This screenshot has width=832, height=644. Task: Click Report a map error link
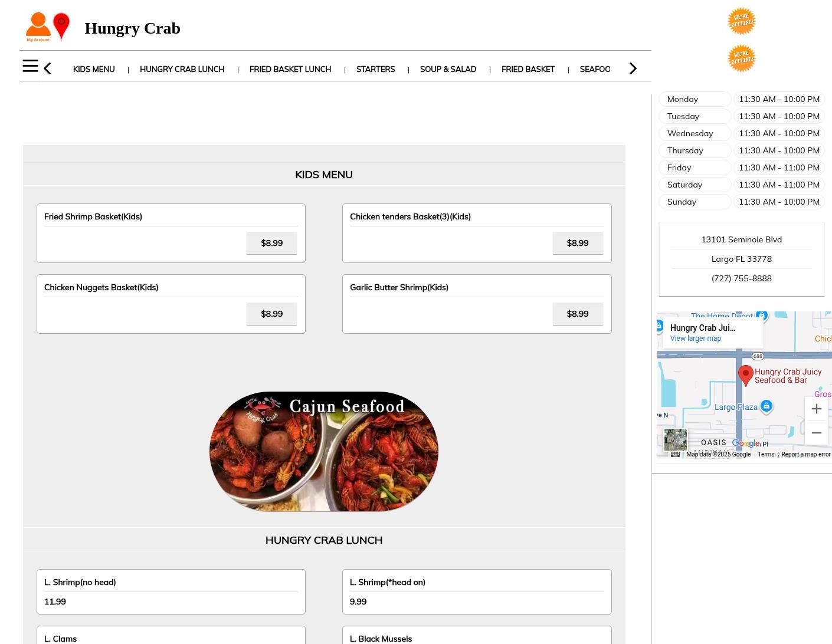pyautogui.click(x=805, y=454)
